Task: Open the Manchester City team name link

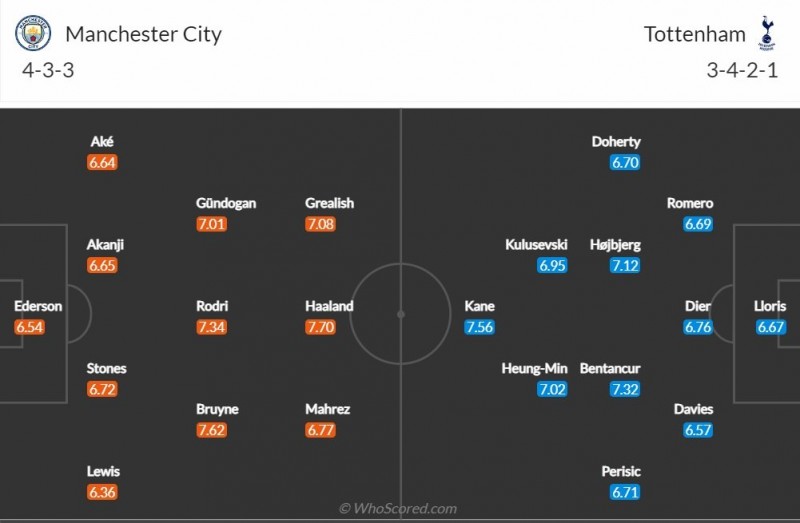Action: 143,34
